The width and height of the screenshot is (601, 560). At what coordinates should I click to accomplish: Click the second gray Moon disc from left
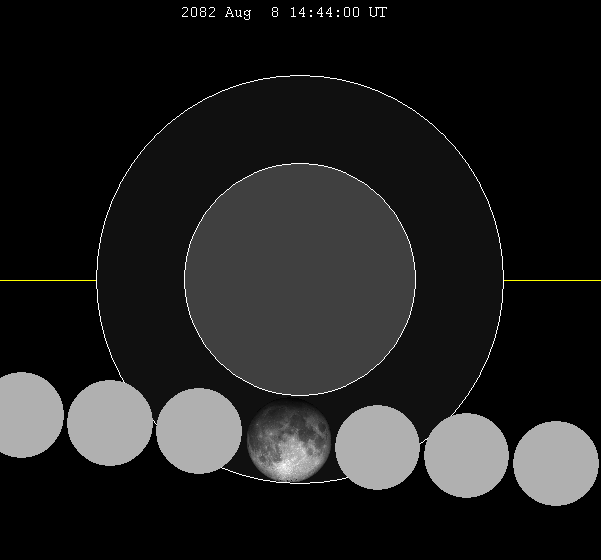pos(110,423)
